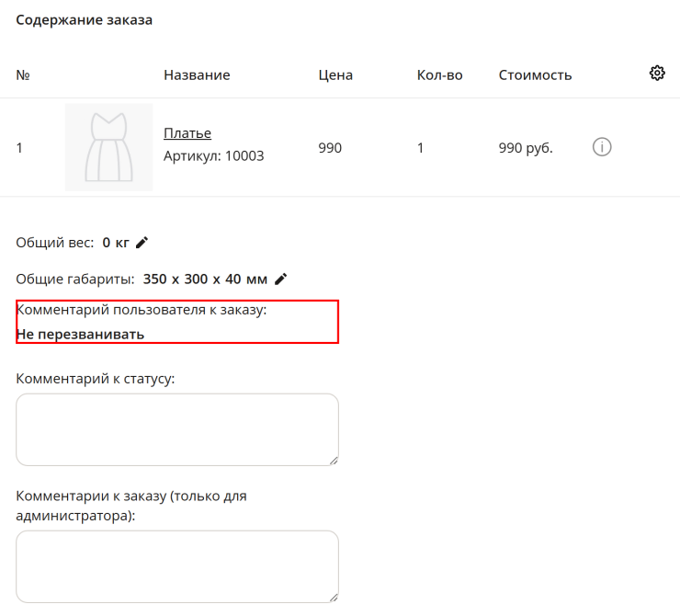
Task: Click the dress product thumbnail
Action: point(108,147)
